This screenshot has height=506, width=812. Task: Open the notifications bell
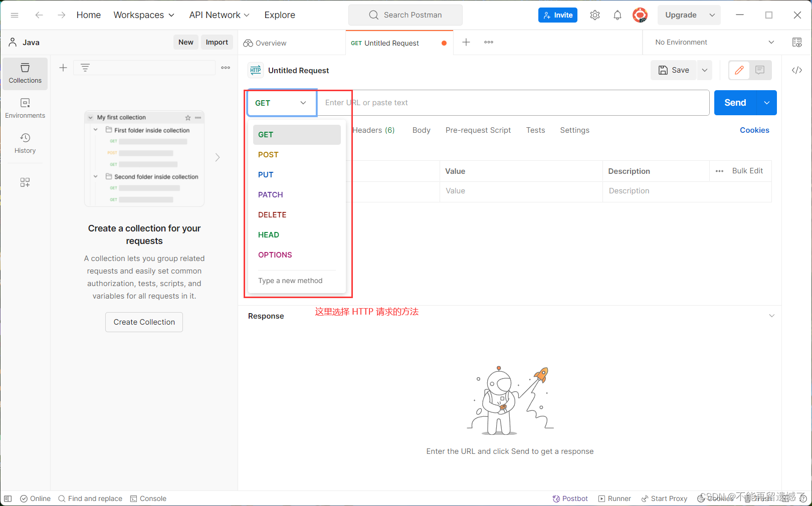click(618, 15)
